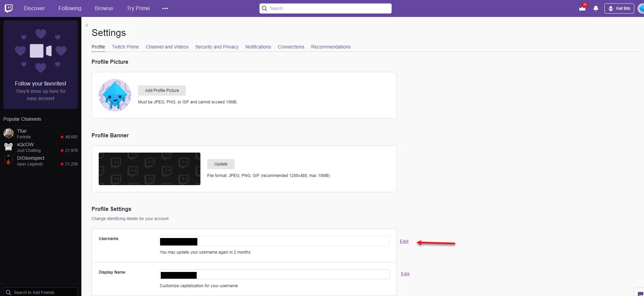Open xQcOW channel name

25,144
